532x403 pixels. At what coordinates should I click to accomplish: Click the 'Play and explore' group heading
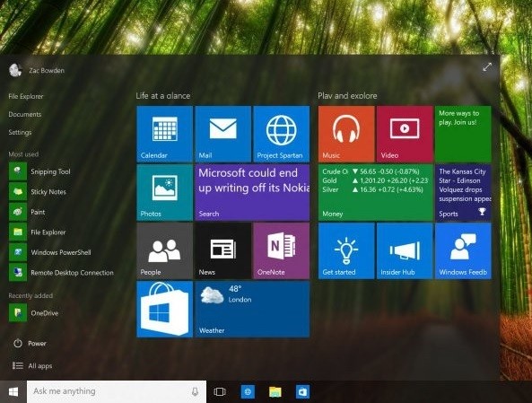pyautogui.click(x=347, y=96)
